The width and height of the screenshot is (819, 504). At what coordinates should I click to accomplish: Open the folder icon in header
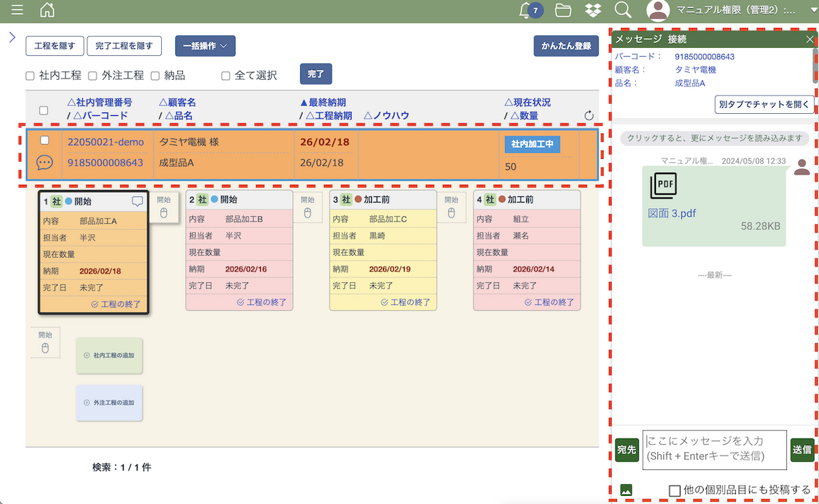coord(563,10)
